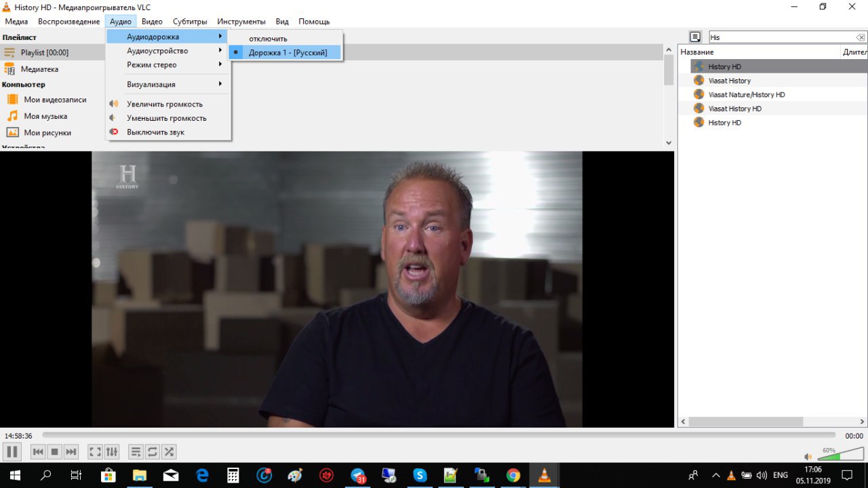Seek along the playback progress bar
Screen dimensions: 868x488
(x=439, y=435)
